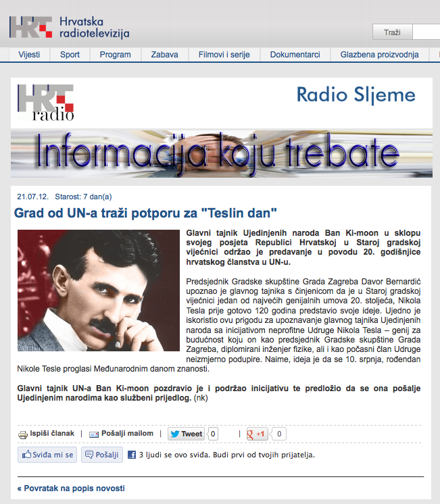Viewport: 440px width, 504px height.
Task: Share via the Google +1 button
Action: 257,434
